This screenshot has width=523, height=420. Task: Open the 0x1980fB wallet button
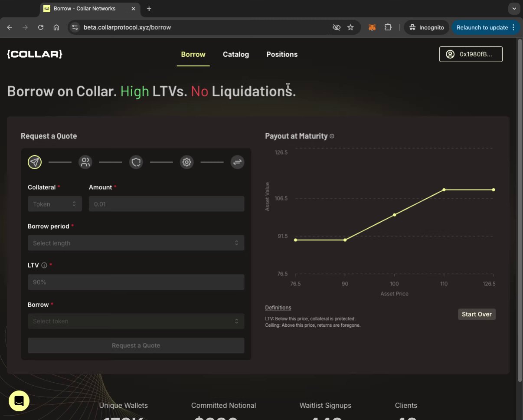(x=471, y=54)
